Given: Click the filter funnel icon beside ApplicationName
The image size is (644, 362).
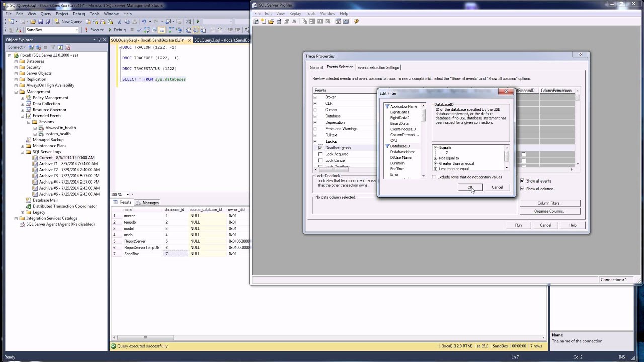Looking at the screenshot, I should pos(387,106).
